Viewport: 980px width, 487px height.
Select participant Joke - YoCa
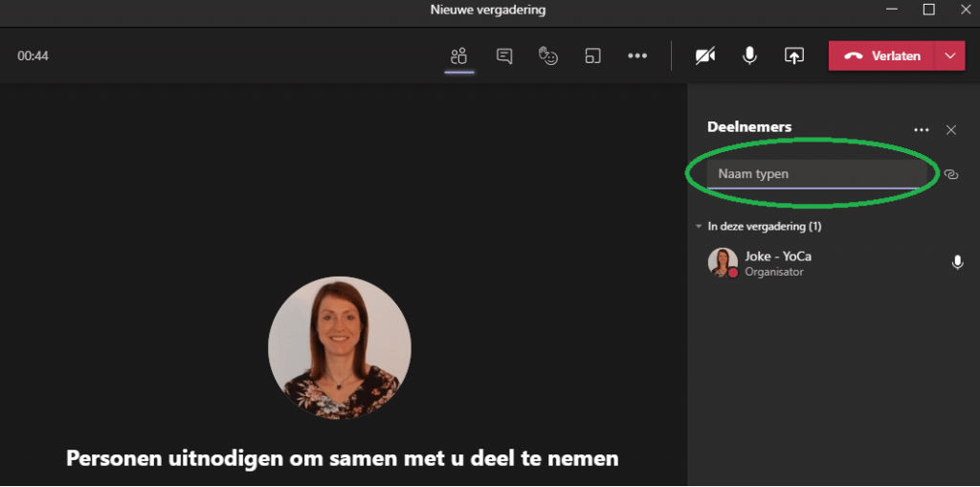pos(835,263)
